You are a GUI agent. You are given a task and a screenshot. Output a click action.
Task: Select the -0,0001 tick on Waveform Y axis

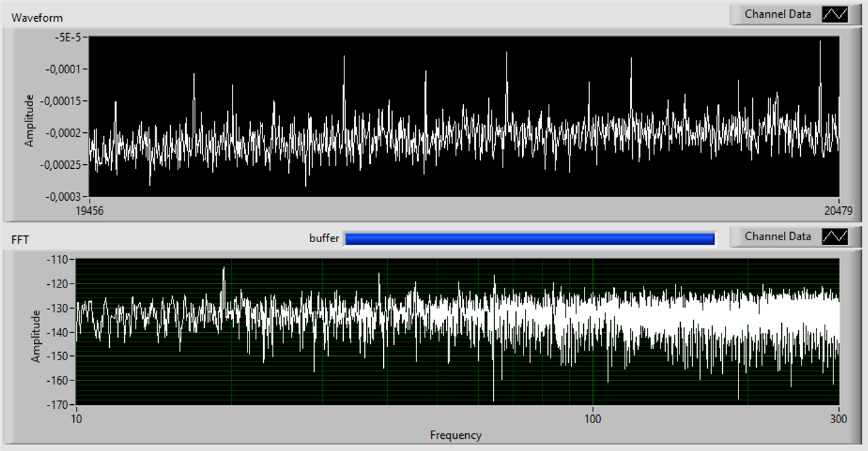[64, 69]
